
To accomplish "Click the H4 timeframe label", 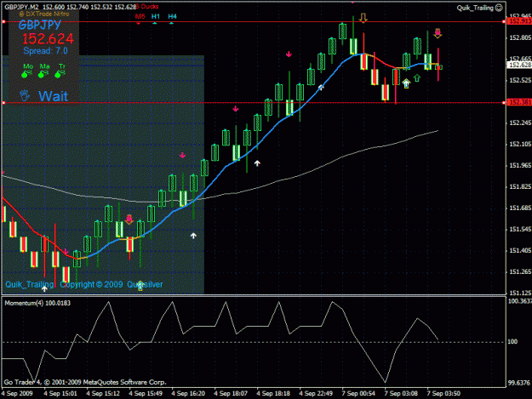I will coord(172,16).
